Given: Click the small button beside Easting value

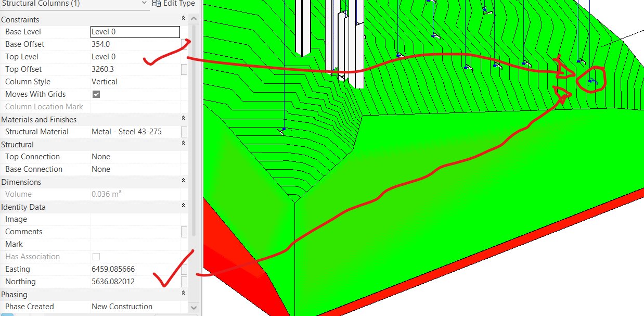Looking at the screenshot, I should click(184, 269).
